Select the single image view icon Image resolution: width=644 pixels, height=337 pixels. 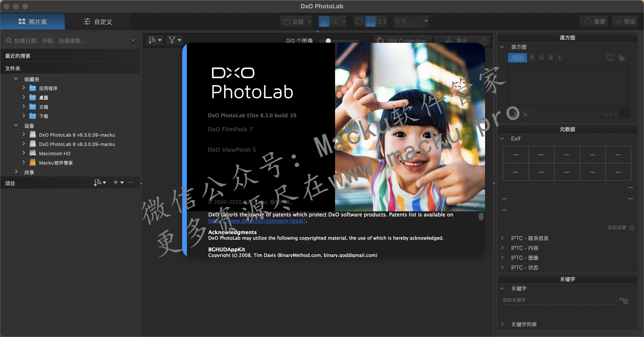pyautogui.click(x=324, y=21)
